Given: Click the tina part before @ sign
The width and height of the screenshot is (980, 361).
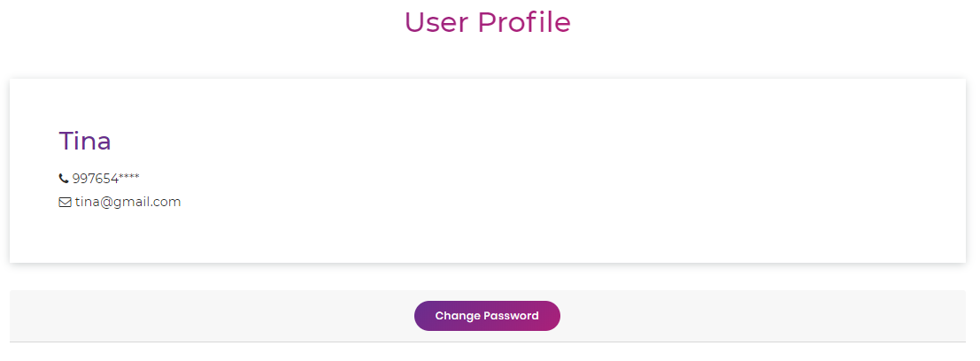Looking at the screenshot, I should pos(84,203).
